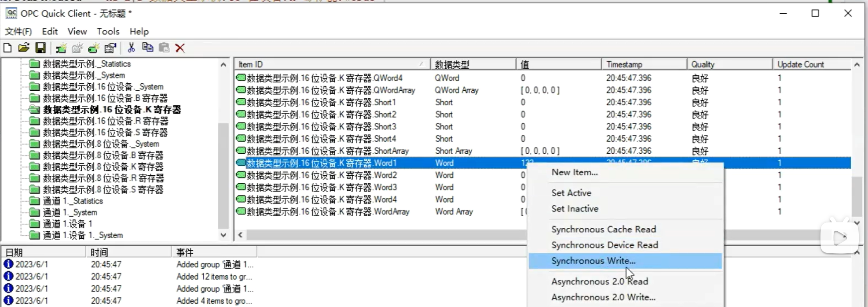Screen dimensions: 868x307
Task: Select Asynchronous 2.0 Write... menu entry
Action: (603, 297)
